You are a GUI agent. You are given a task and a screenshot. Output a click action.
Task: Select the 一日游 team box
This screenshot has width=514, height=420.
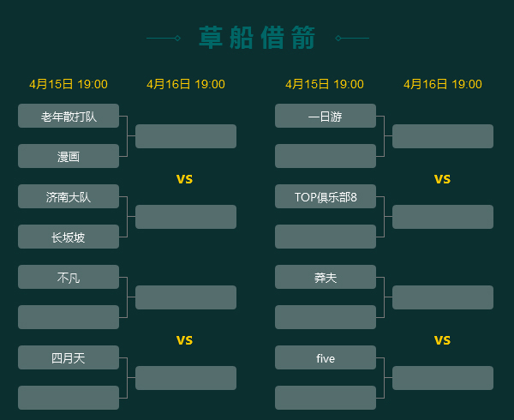point(326,116)
